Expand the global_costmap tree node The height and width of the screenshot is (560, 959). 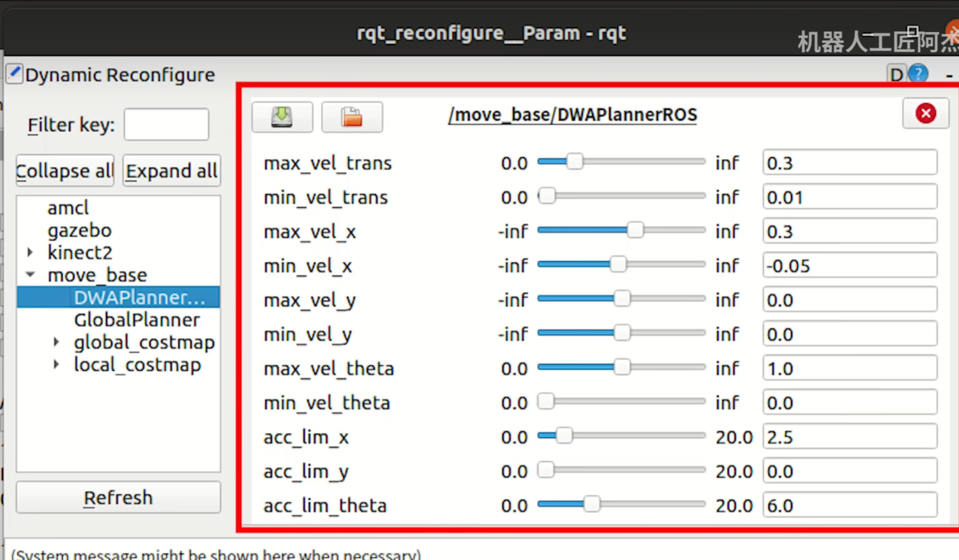click(56, 342)
